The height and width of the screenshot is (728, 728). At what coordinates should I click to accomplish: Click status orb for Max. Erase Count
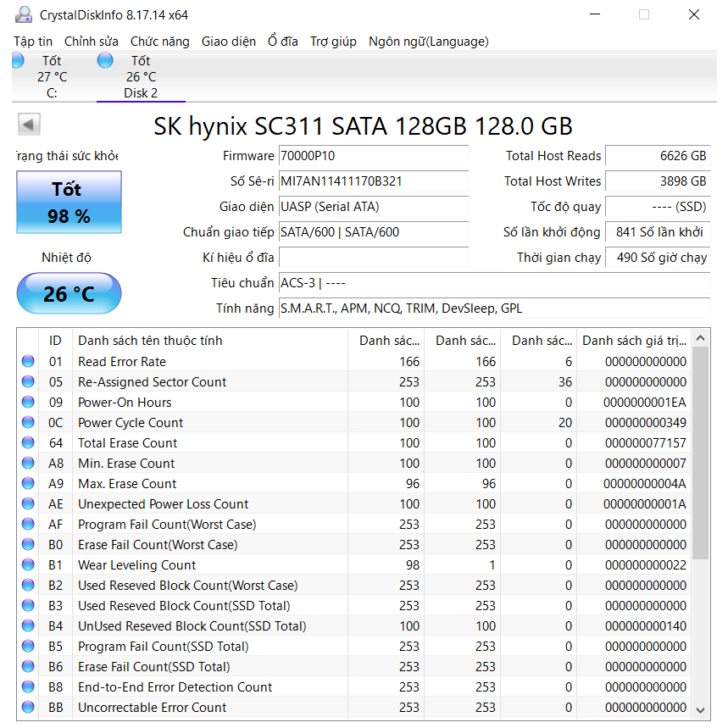pos(28,484)
